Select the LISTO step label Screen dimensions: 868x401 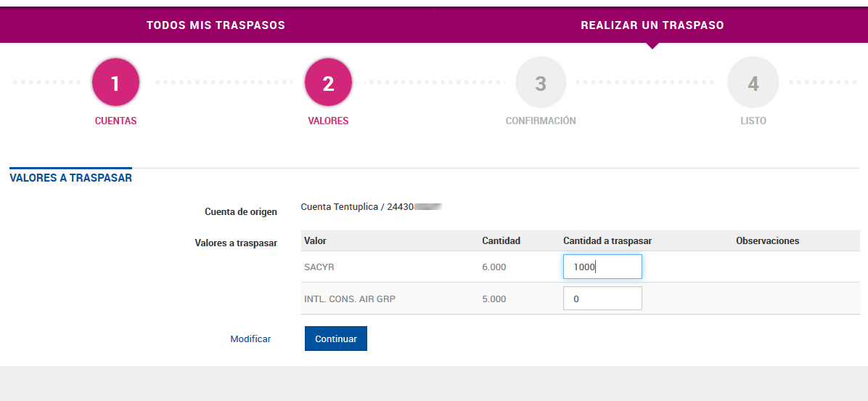point(753,121)
